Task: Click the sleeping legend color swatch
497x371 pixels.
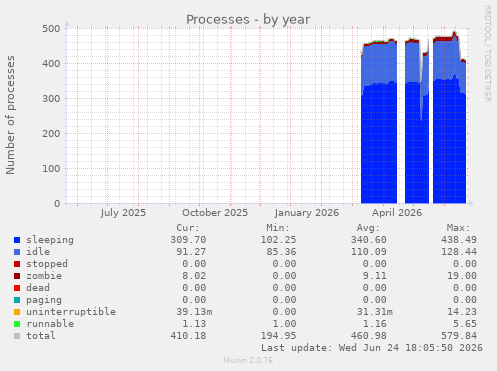Action: 17,240
